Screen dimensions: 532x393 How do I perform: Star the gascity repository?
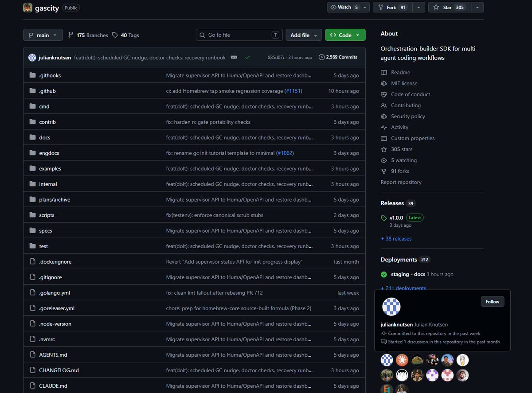(449, 8)
